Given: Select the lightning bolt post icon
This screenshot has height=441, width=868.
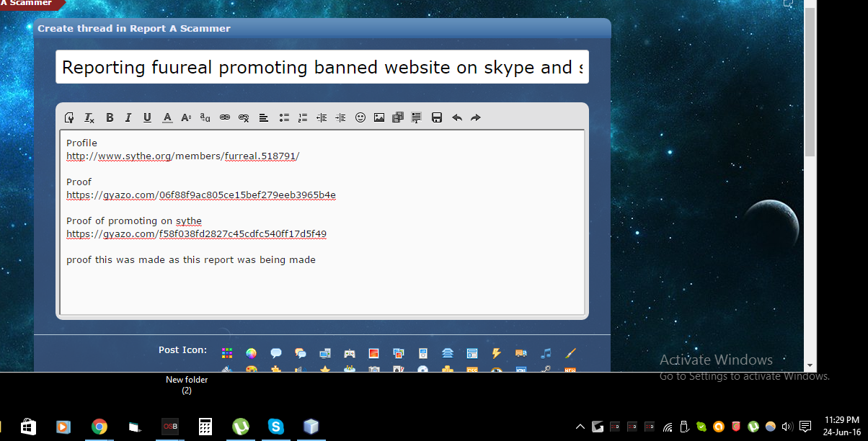Looking at the screenshot, I should pyautogui.click(x=496, y=353).
